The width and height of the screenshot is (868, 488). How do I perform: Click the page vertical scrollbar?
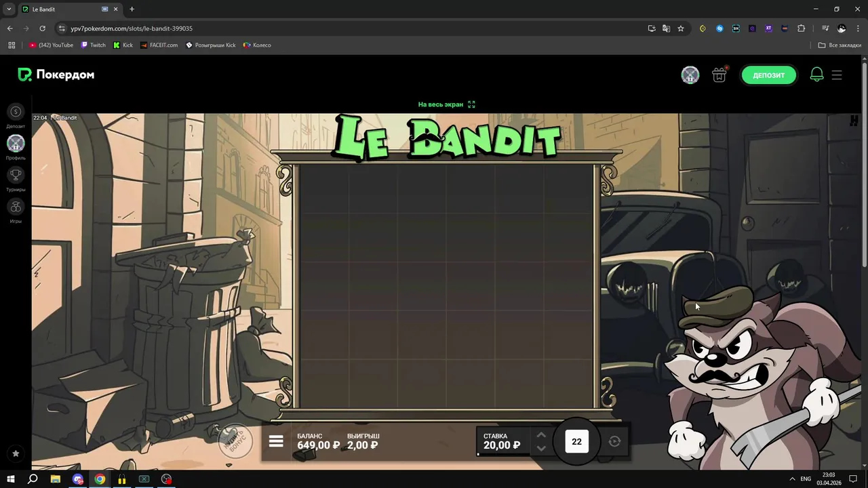click(x=864, y=165)
